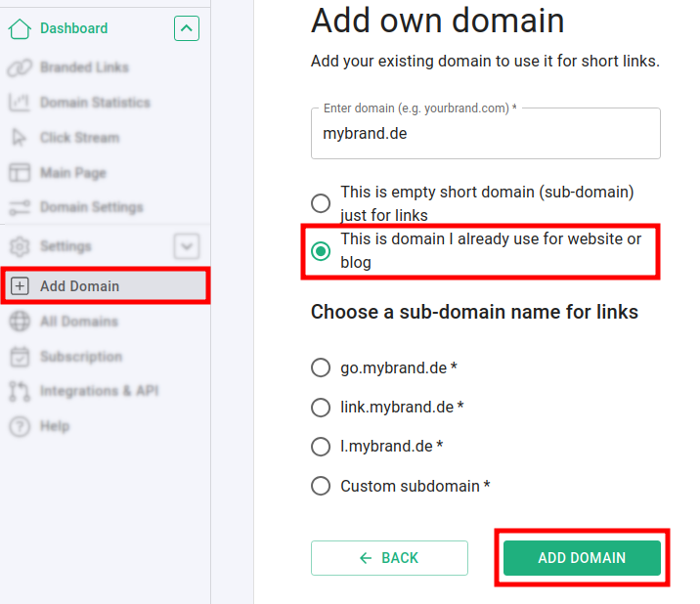The width and height of the screenshot is (700, 604).
Task: Click the Click Stream cursor icon
Action: [20, 138]
